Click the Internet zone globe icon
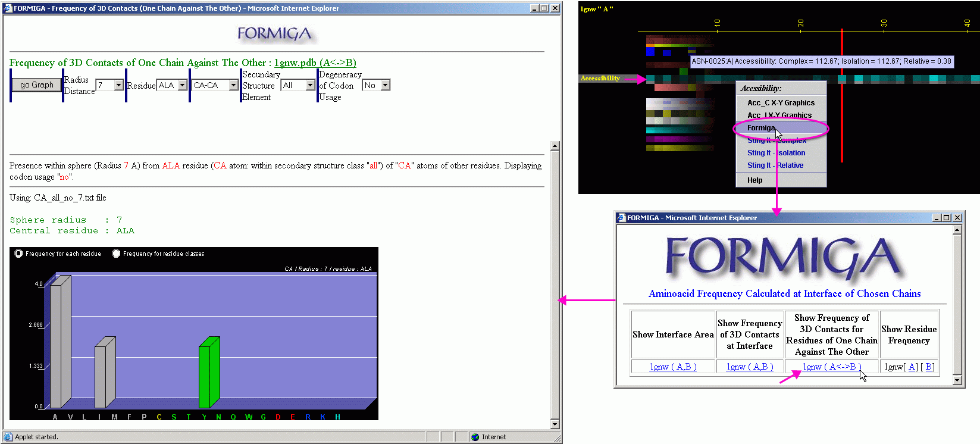Screen dimensions: 980x444 (475, 437)
